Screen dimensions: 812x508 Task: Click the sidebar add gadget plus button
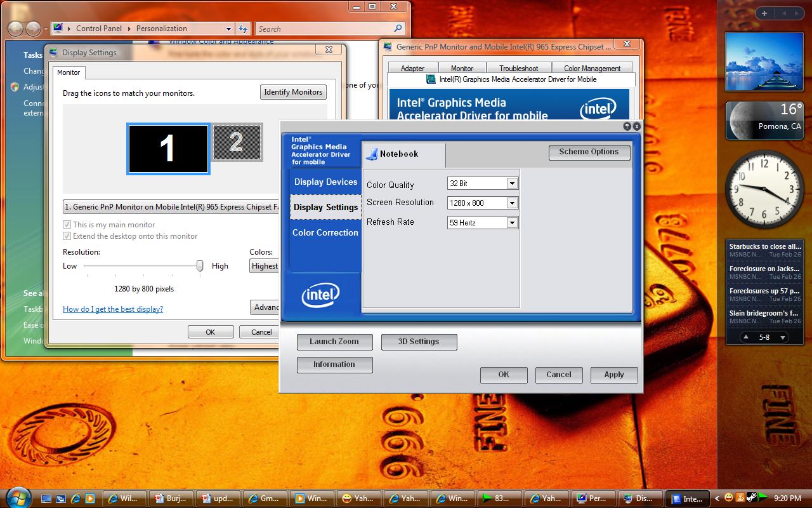[764, 13]
